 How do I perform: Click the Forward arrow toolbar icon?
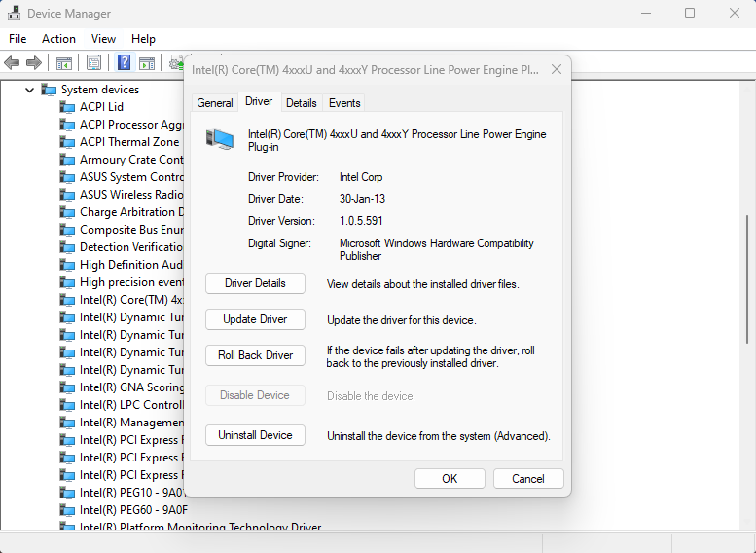pos(34,62)
